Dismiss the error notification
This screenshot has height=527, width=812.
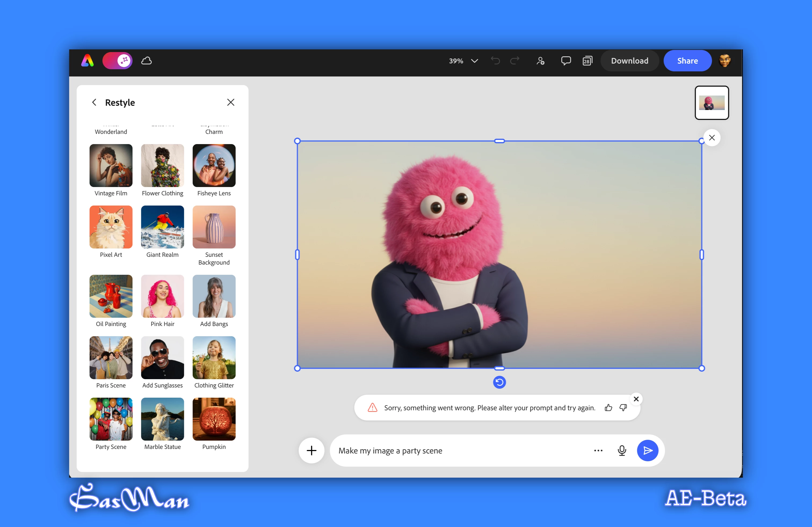coord(636,399)
